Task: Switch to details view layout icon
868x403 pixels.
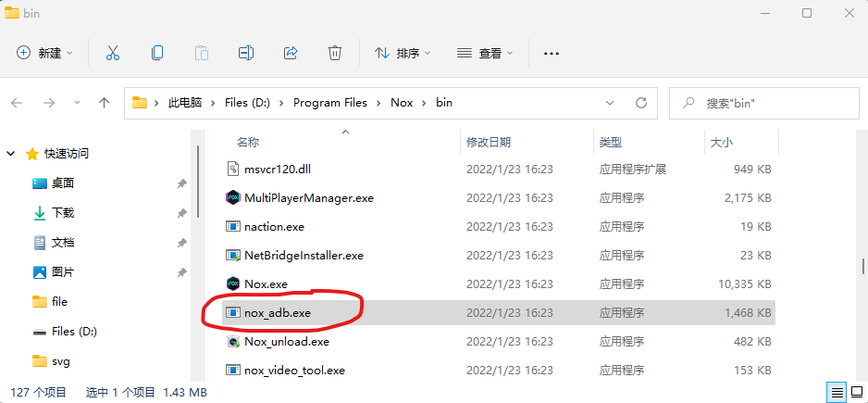Action: click(x=835, y=392)
